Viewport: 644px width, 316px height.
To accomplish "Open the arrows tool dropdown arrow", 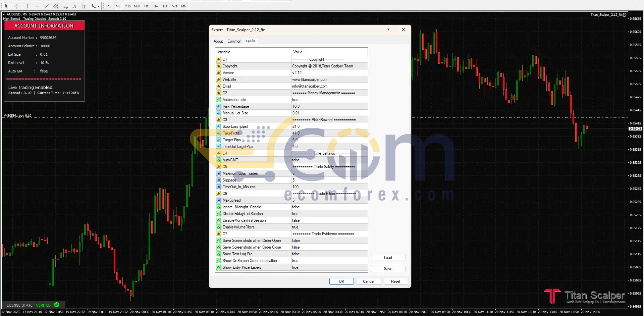I will (98, 6).
